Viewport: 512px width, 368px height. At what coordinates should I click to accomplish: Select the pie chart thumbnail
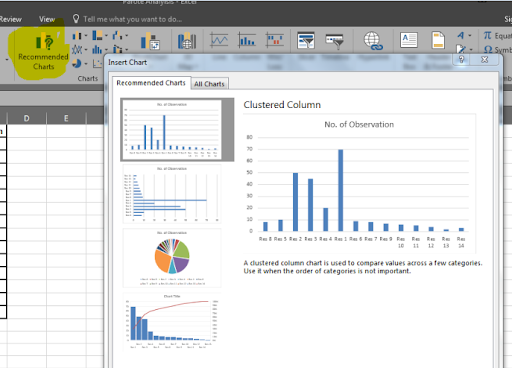click(x=172, y=258)
